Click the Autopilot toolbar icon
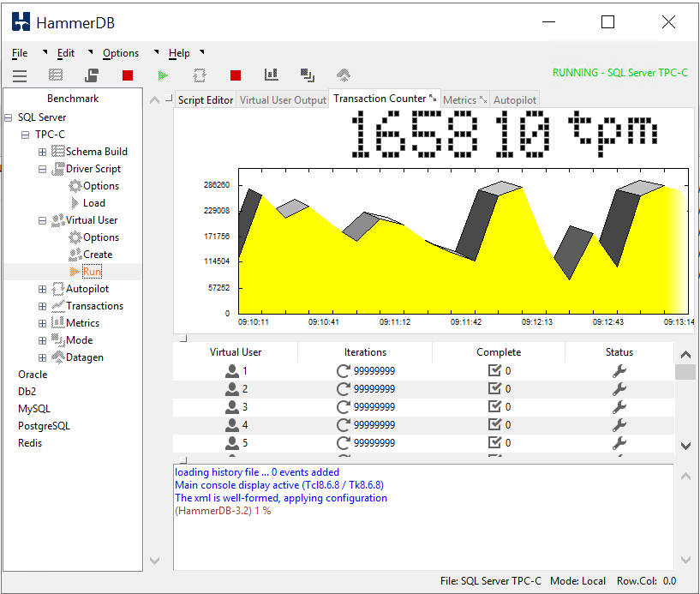This screenshot has width=700, height=594. point(200,75)
